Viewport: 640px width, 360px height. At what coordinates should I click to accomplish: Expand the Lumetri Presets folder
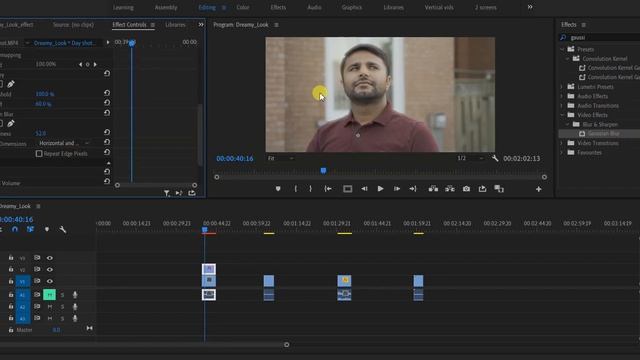(562, 87)
